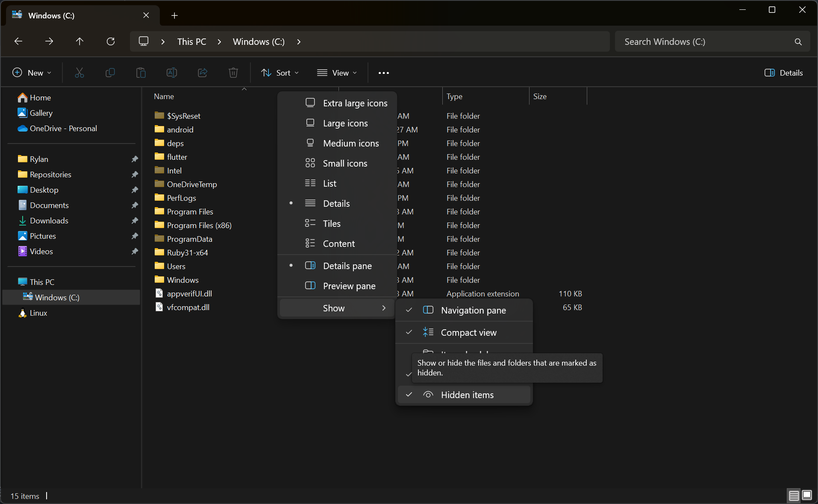Select the Windows folder icon
The height and width of the screenshot is (504, 818).
[159, 279]
